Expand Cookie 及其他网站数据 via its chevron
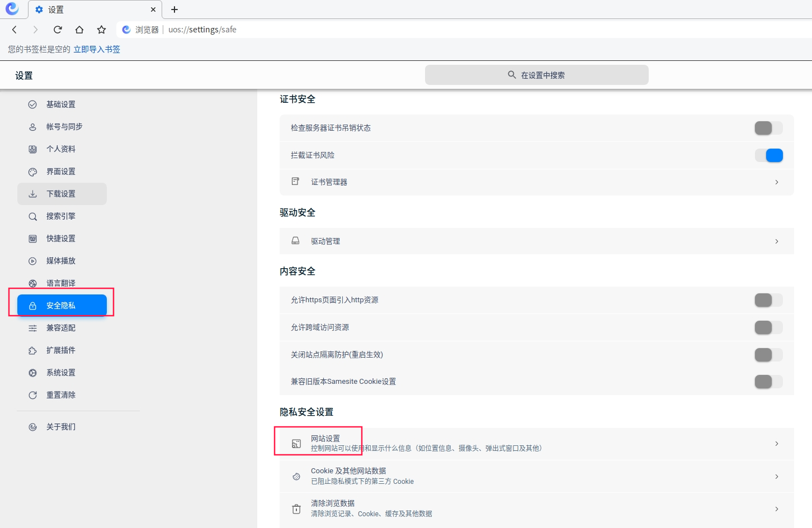The height and width of the screenshot is (528, 812). pyautogui.click(x=777, y=477)
